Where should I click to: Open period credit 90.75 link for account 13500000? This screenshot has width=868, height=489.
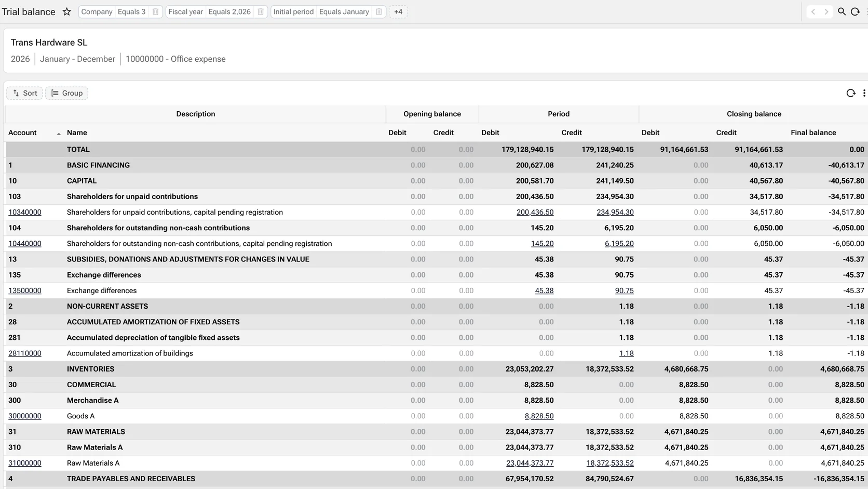[624, 290]
